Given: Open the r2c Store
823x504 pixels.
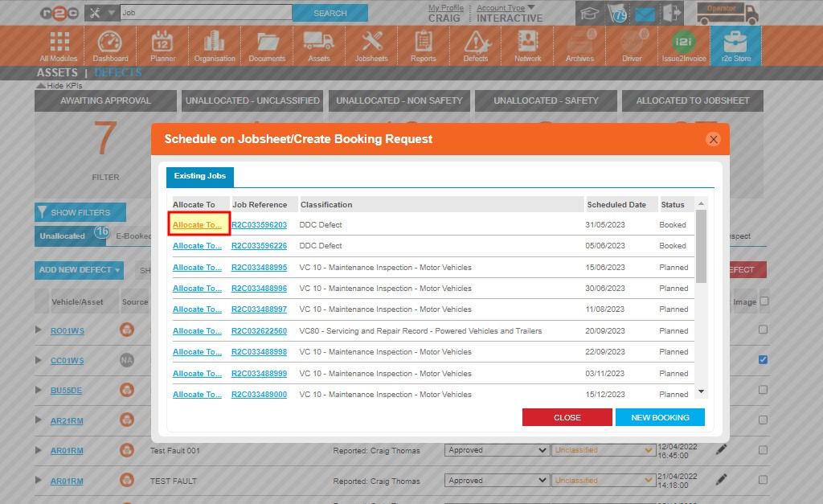Looking at the screenshot, I should [735, 46].
